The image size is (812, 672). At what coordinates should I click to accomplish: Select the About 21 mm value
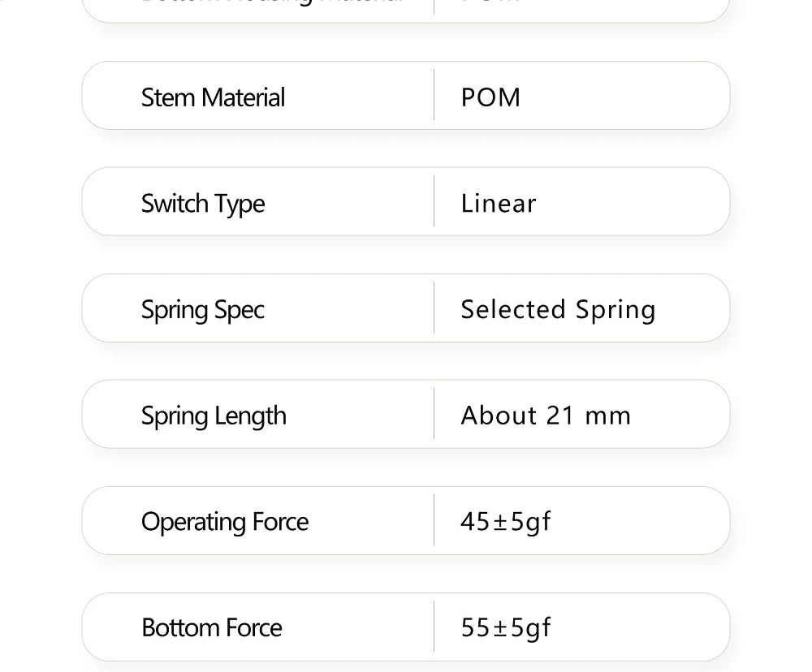click(x=546, y=416)
